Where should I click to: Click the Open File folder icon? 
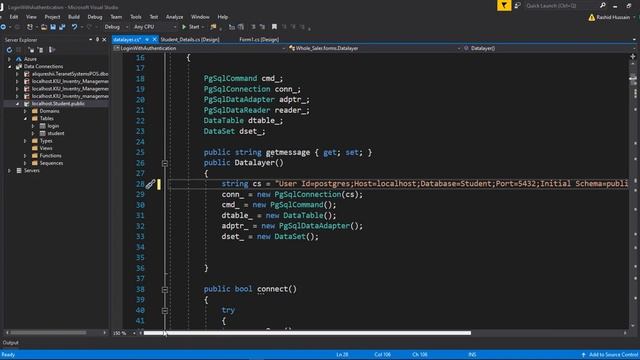point(44,27)
